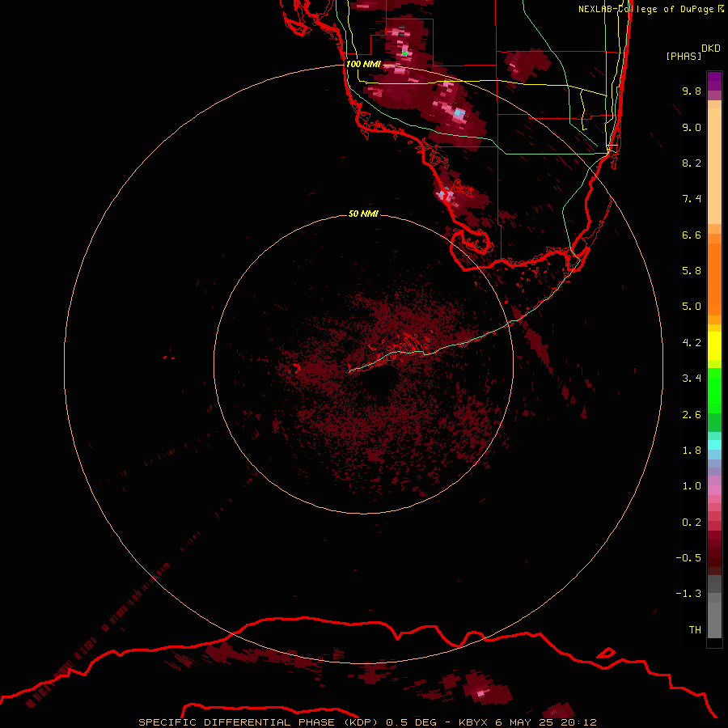Pick the purple top segment of the color bar
This screenshot has height=728, width=728.
[714, 81]
